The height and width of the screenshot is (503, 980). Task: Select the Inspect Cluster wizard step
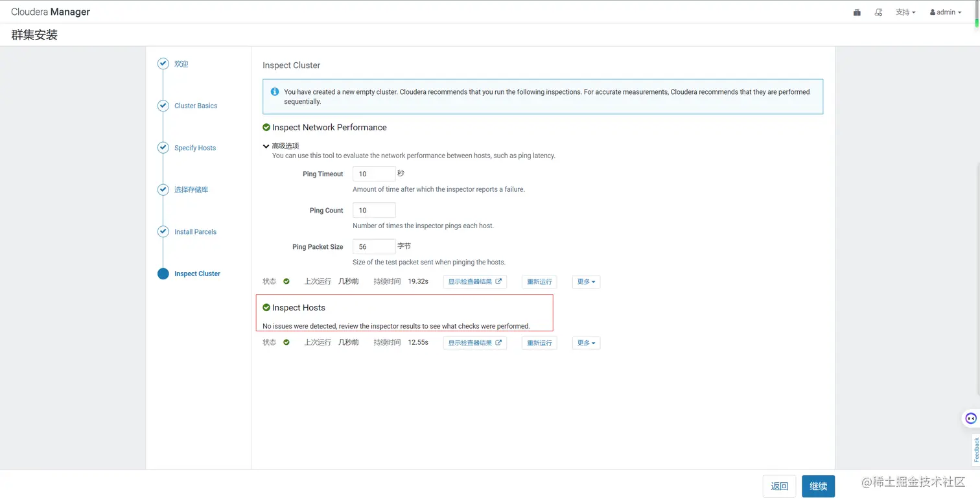coord(197,274)
